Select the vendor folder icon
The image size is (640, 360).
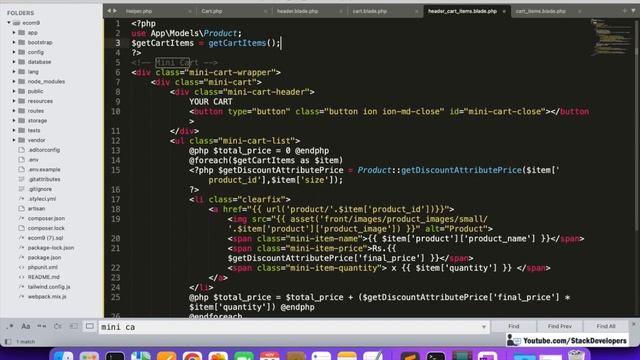coord(22,140)
